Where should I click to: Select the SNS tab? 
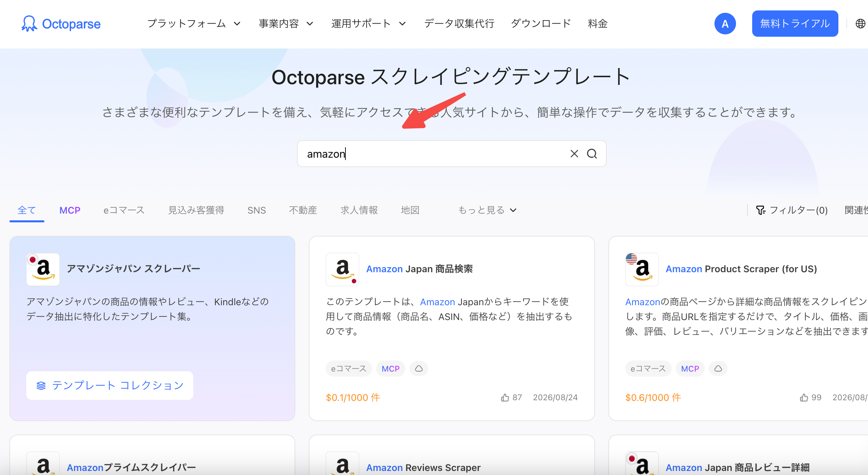pyautogui.click(x=257, y=210)
